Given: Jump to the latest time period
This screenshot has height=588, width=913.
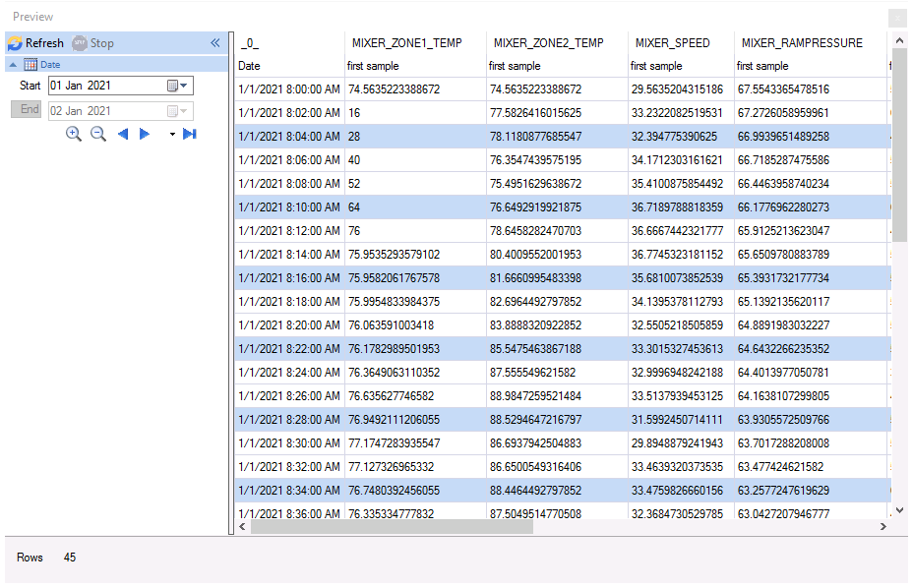Looking at the screenshot, I should coord(189,134).
